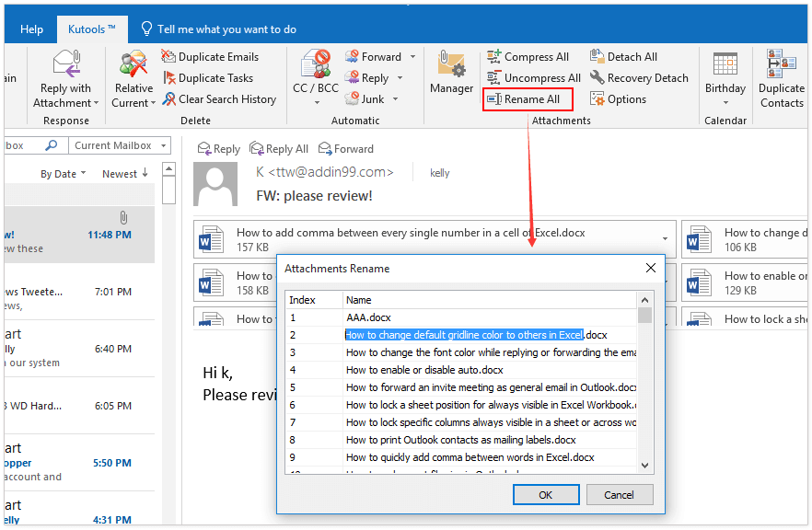Open the Current Mailbox dropdown

pyautogui.click(x=119, y=144)
